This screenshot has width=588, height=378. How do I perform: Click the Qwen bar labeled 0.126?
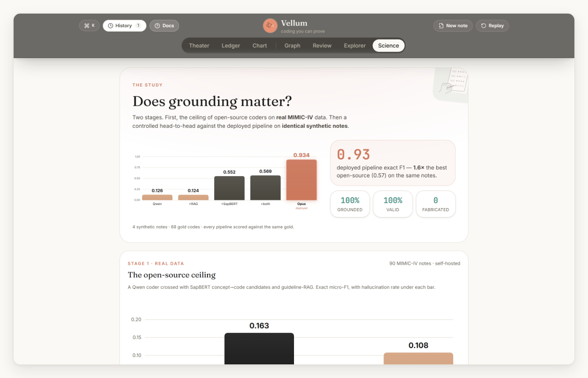[x=157, y=198]
